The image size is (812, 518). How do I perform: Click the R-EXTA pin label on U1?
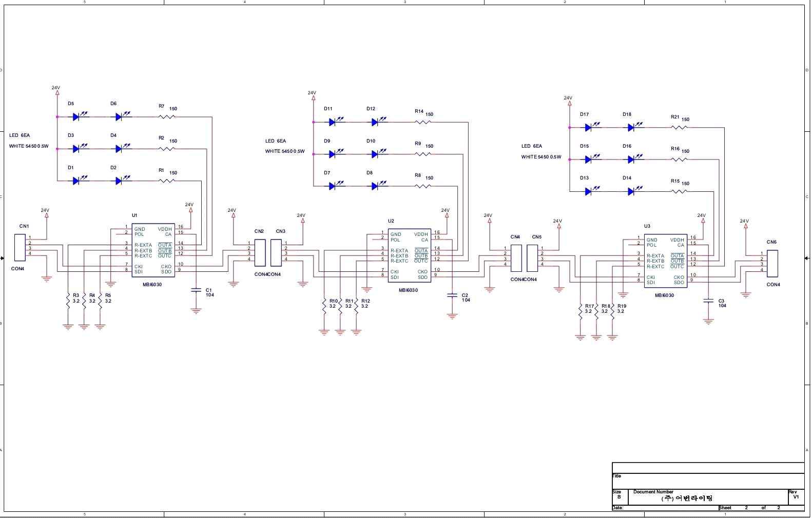[x=143, y=245]
